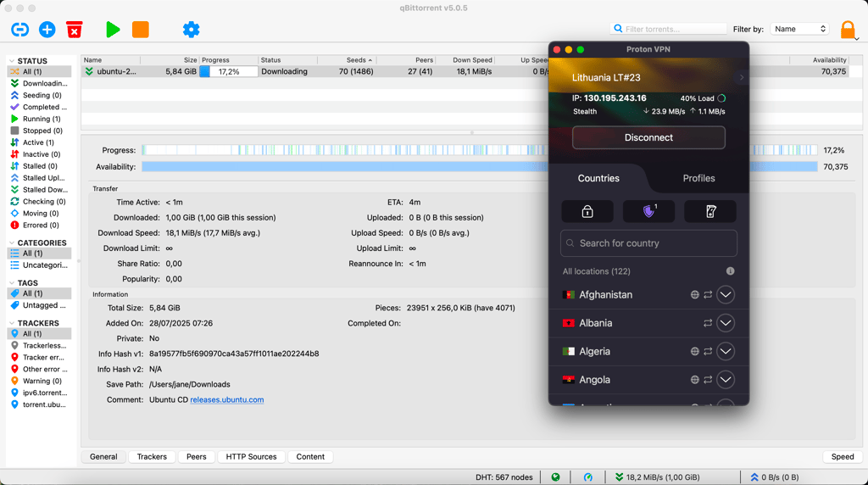Viewport: 868px width, 485px height.
Task: Open releases.ubuntu.com comment link
Action: click(x=227, y=399)
